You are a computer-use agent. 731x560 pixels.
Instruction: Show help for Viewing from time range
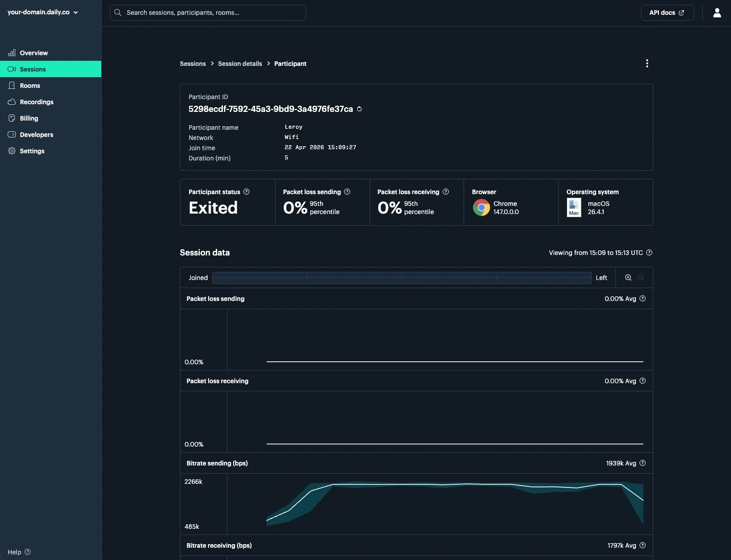[649, 252]
